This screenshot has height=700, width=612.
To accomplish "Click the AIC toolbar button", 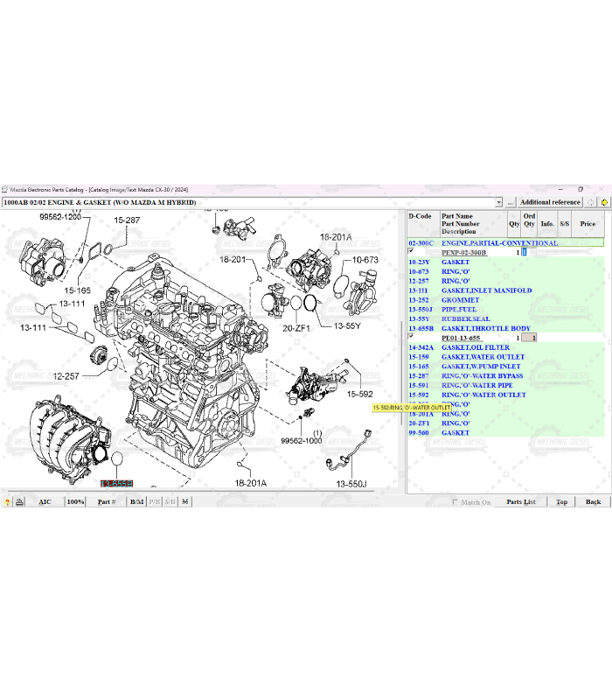I will [x=45, y=502].
